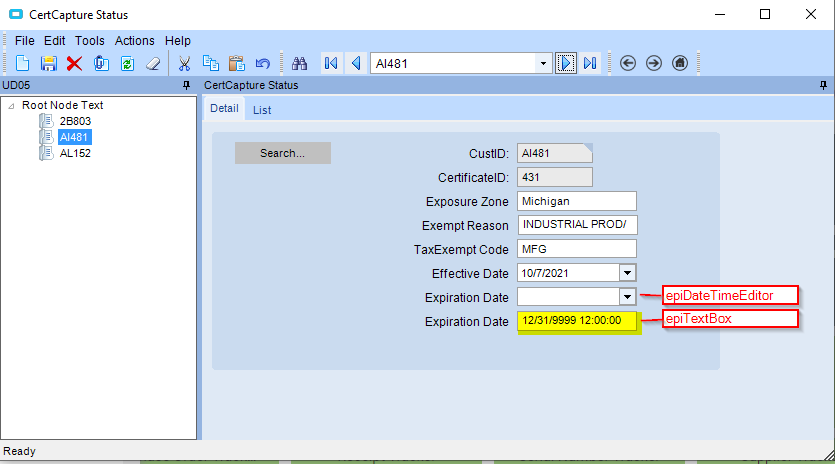Open the Edit menu
This screenshot has width=835, height=464.
[x=54, y=40]
